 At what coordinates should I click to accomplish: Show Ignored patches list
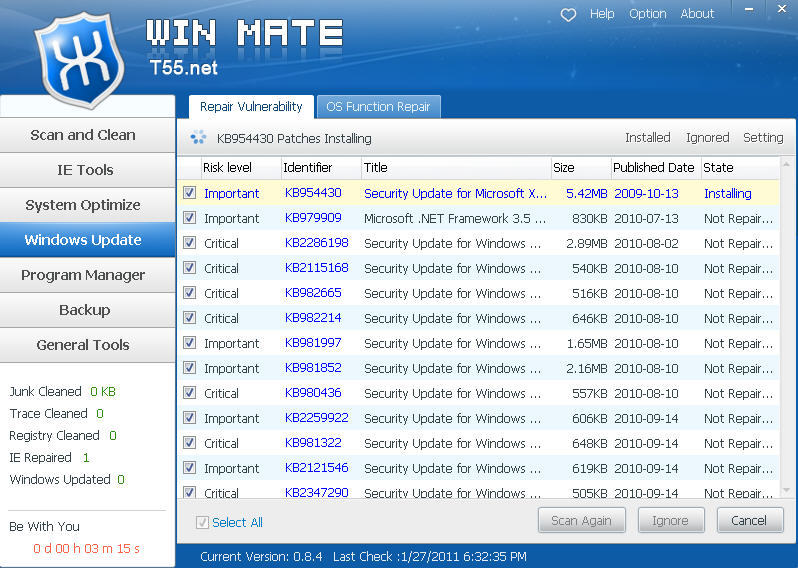pos(707,137)
